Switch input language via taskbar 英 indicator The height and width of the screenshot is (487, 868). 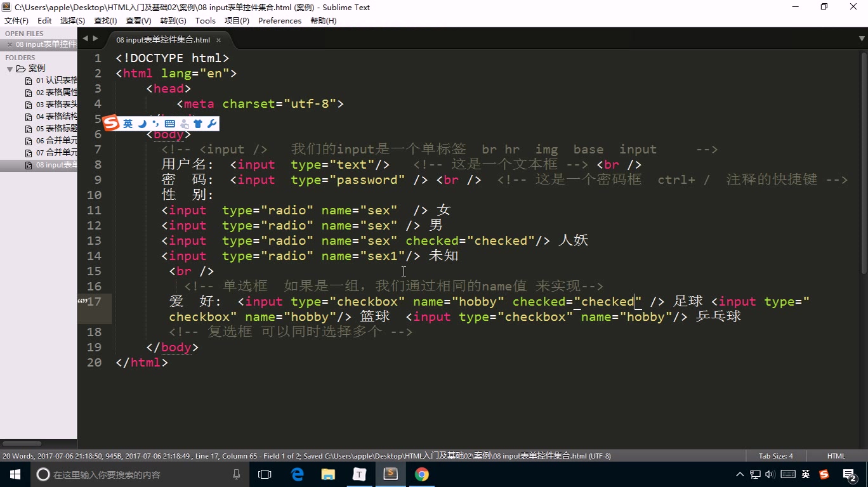click(x=806, y=474)
